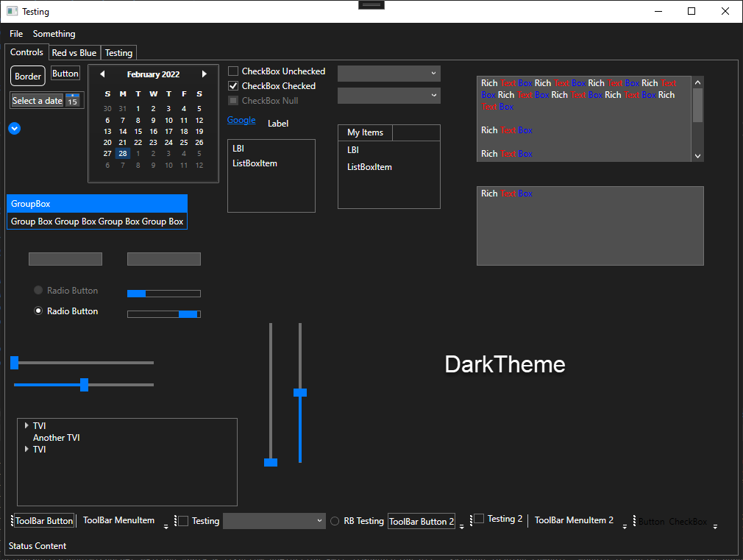
Task: Click the calendar icon in date picker
Action: (x=72, y=100)
